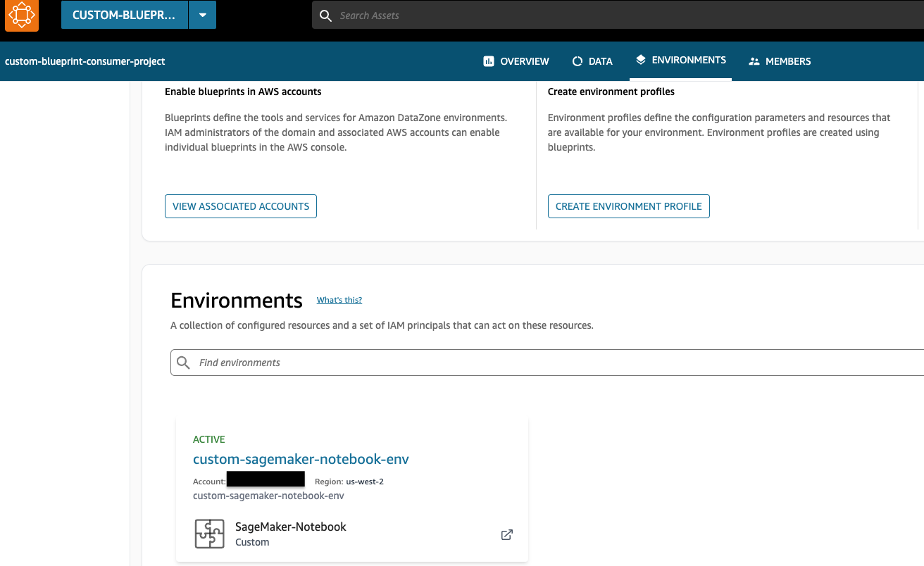The height and width of the screenshot is (566, 924).
Task: Switch to the OVERVIEW tab
Action: point(524,61)
